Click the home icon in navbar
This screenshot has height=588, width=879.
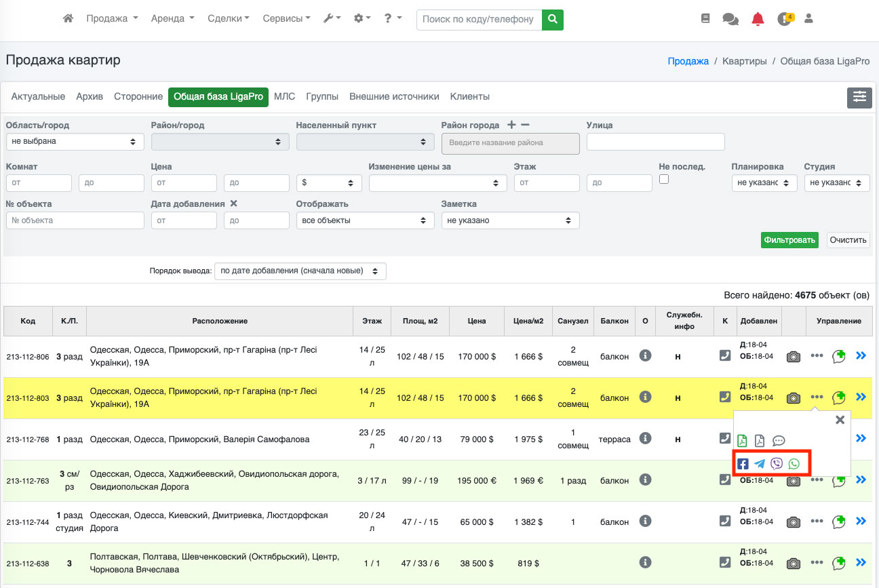click(x=68, y=19)
